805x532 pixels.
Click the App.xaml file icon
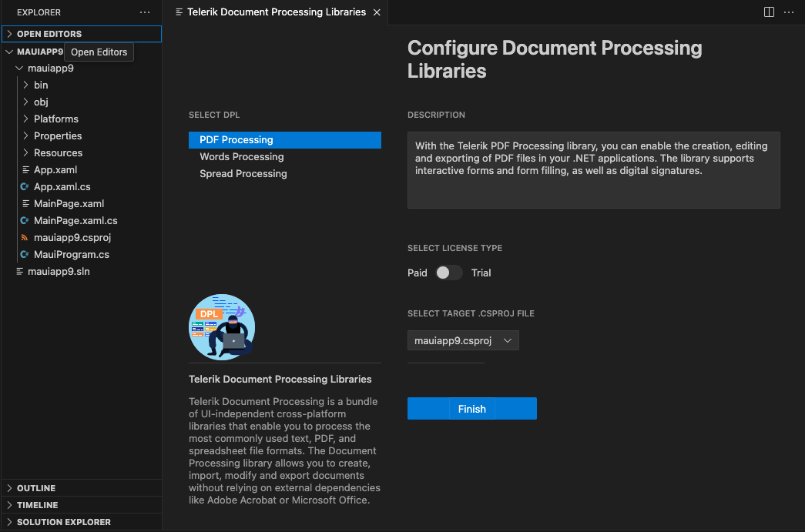(x=25, y=170)
